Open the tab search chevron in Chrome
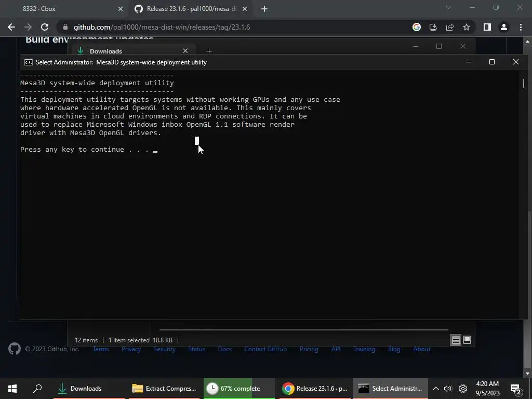This screenshot has height=399, width=532. click(x=448, y=7)
